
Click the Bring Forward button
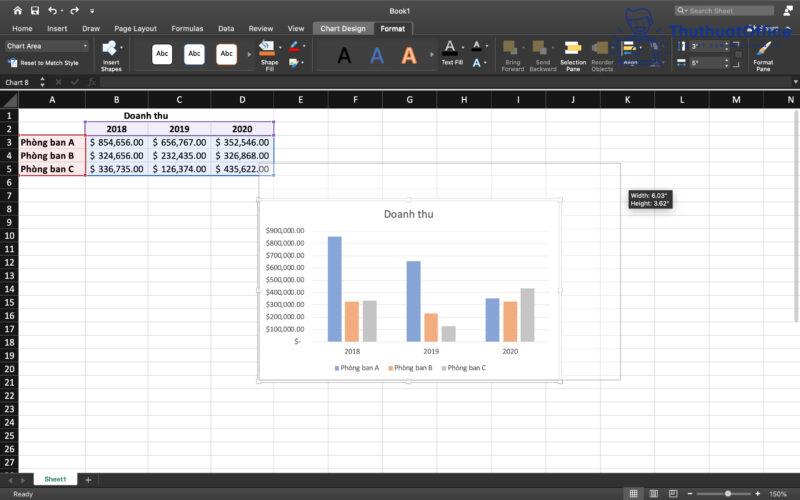click(512, 56)
